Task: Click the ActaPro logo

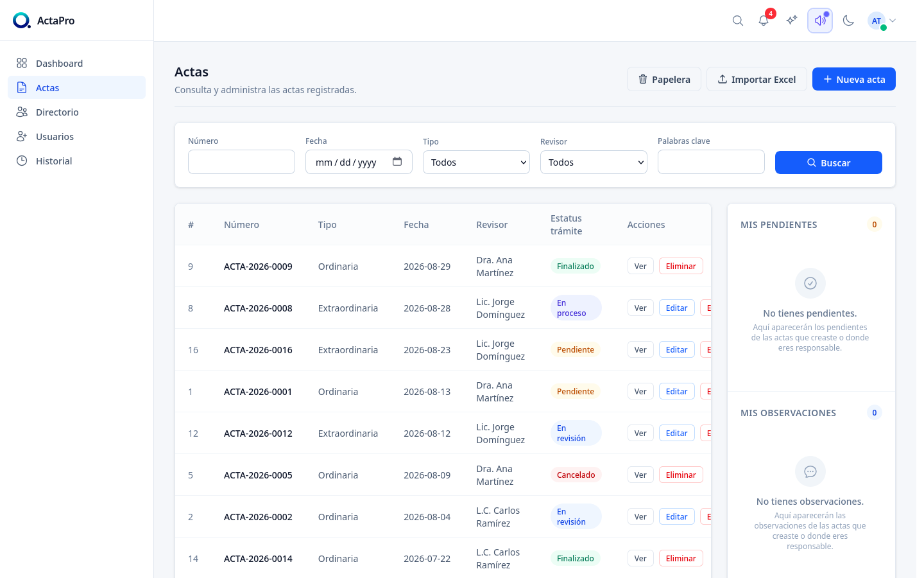Action: click(x=44, y=21)
